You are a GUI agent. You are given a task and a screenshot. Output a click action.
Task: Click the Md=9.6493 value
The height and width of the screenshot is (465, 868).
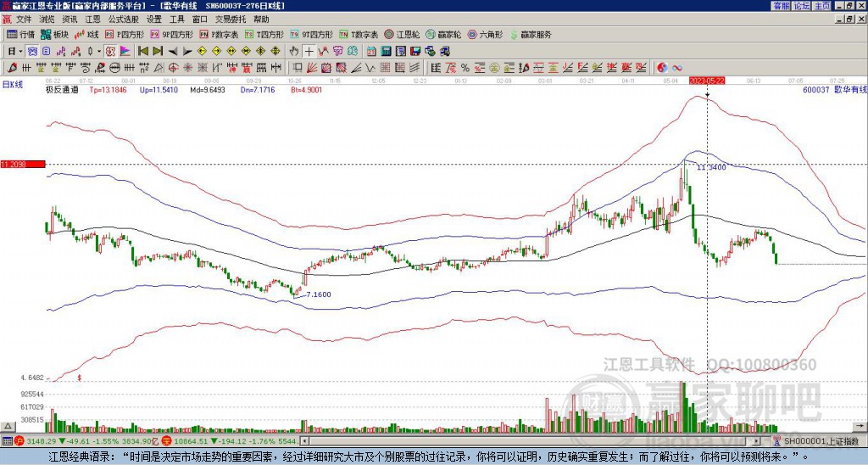[x=208, y=89]
